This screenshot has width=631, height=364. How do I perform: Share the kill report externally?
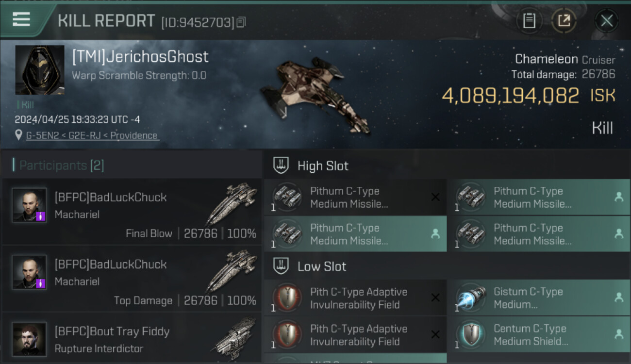click(x=564, y=21)
